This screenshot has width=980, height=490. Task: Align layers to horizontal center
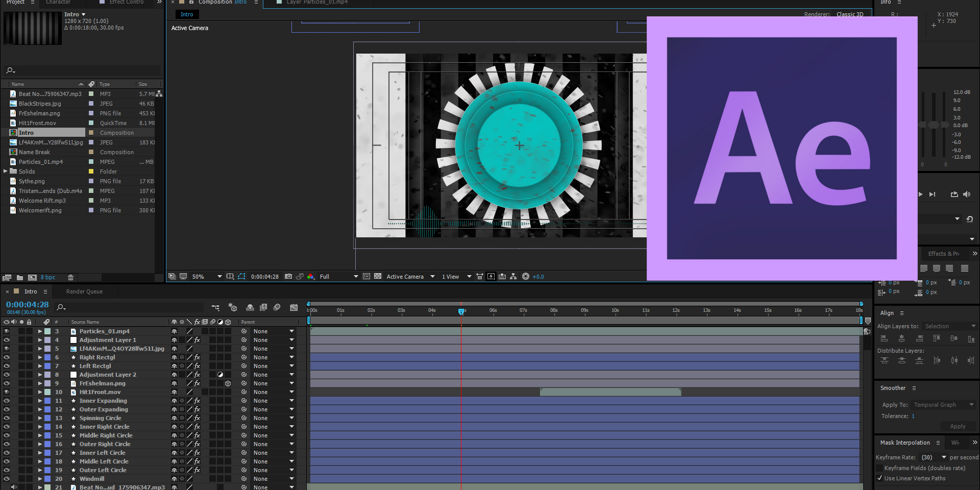pos(902,338)
